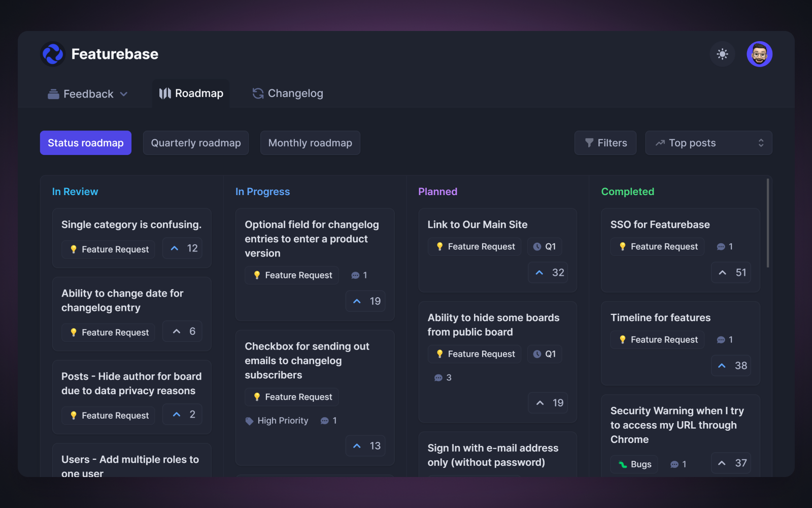Open comments on 'SSO for Featurebase' card
This screenshot has height=508, width=812.
[725, 246]
